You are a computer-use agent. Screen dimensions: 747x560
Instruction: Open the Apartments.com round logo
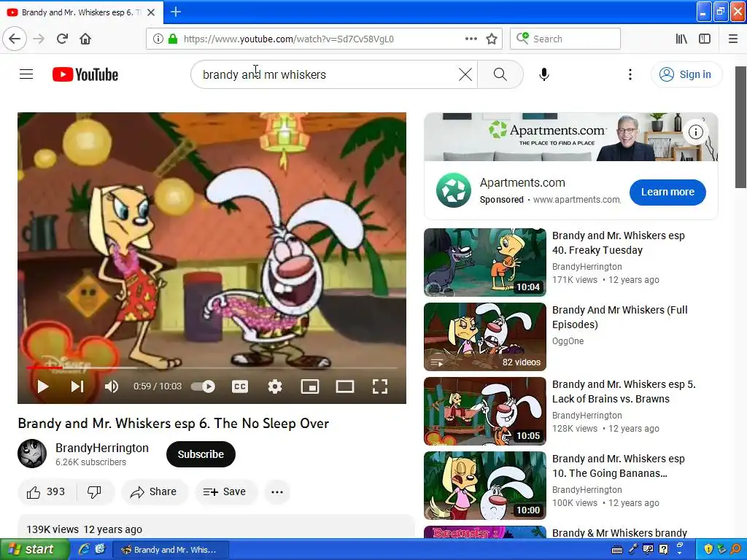point(453,190)
